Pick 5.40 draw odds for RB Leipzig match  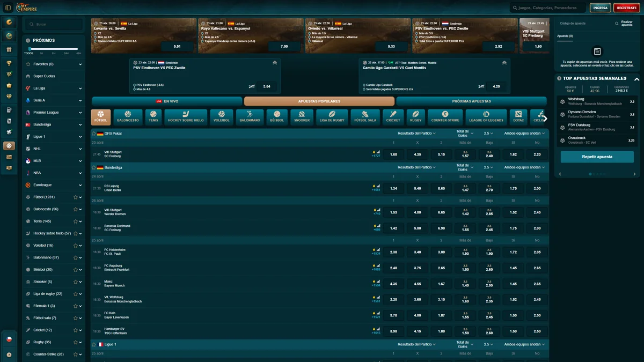pos(418,188)
